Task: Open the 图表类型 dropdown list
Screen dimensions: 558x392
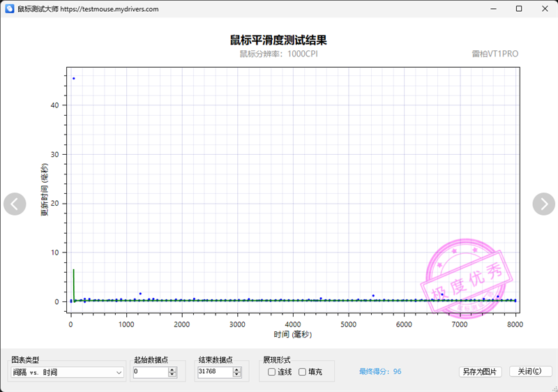Action: [67, 372]
